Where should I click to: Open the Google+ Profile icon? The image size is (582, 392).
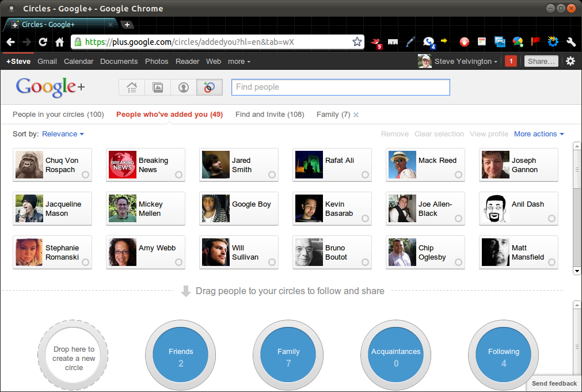pos(184,87)
